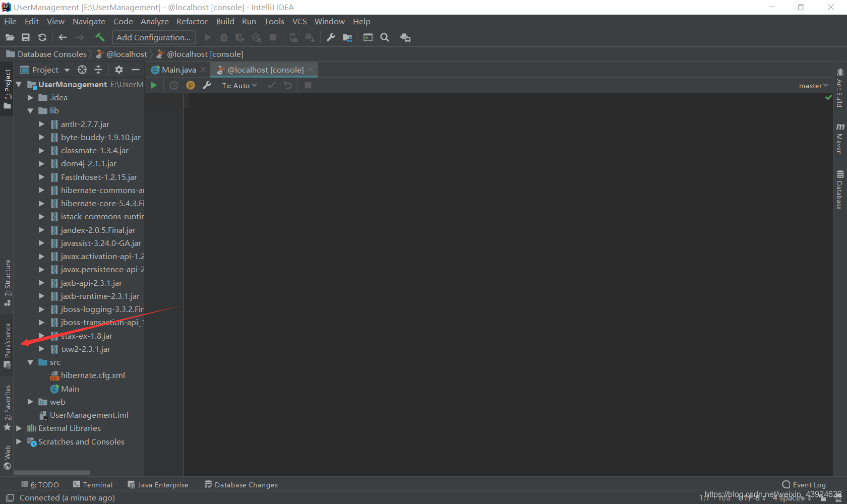
Task: Open Java Enterprise tool window button
Action: (x=158, y=485)
